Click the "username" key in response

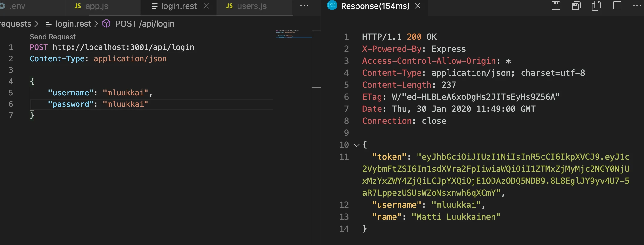click(397, 205)
